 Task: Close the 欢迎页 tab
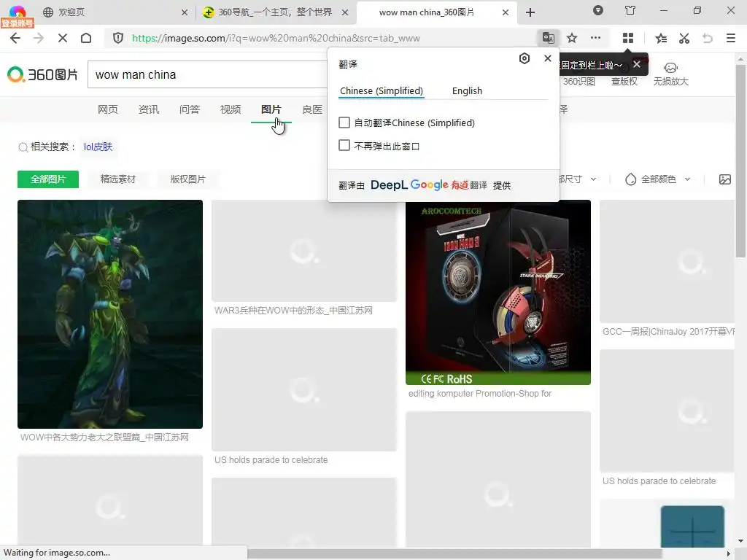point(185,12)
